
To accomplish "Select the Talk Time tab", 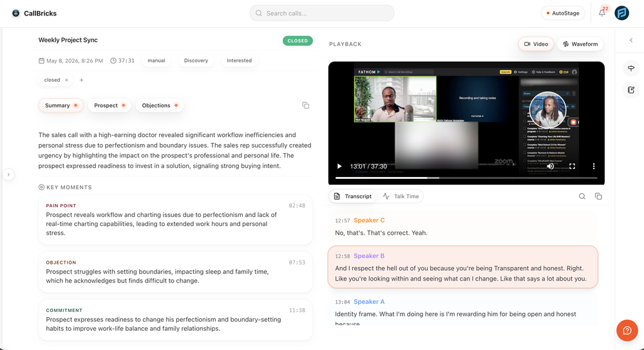I will coord(401,196).
